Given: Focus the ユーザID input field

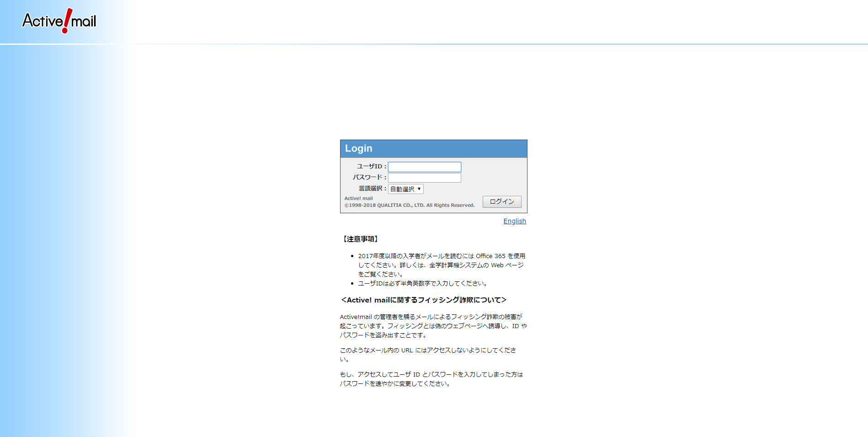Looking at the screenshot, I should 425,167.
